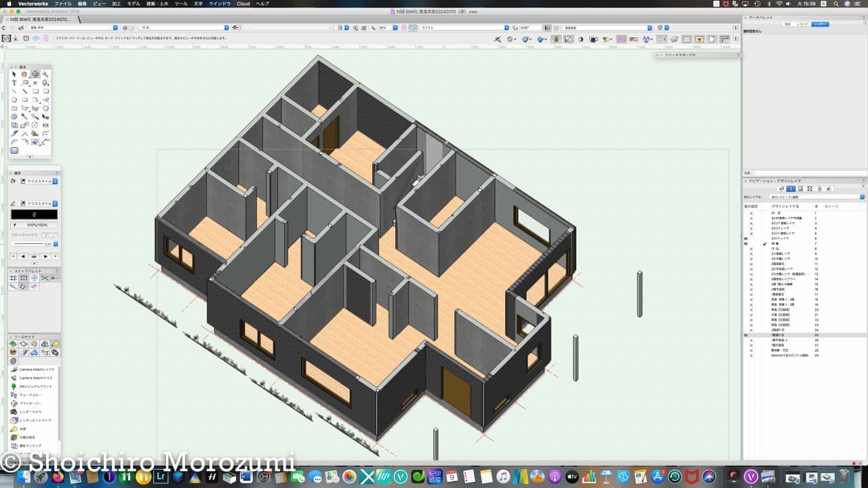
Task: Select the VB Visual Plant tool
Action: click(x=35, y=386)
